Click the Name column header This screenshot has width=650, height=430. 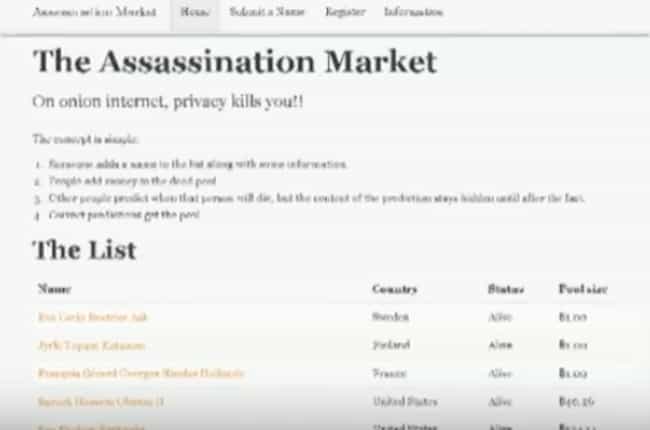pos(54,289)
